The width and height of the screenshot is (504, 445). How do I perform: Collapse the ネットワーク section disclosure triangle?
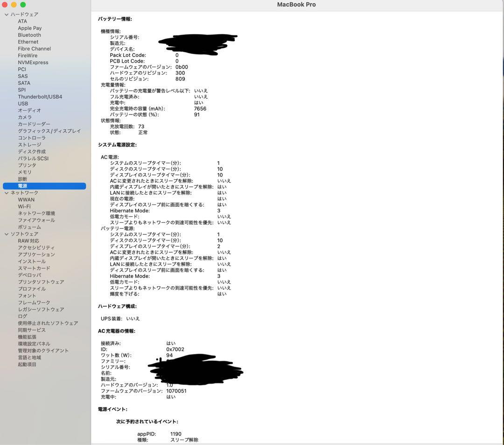(x=7, y=192)
